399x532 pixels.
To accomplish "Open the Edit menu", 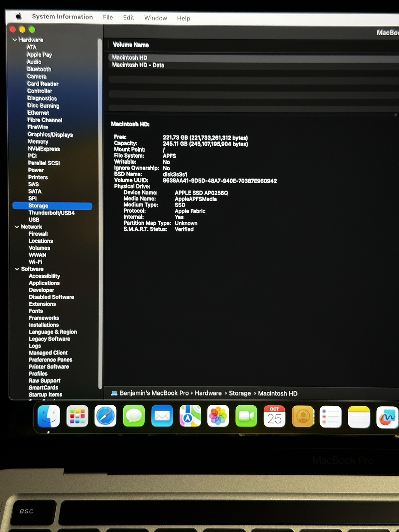I will click(128, 18).
